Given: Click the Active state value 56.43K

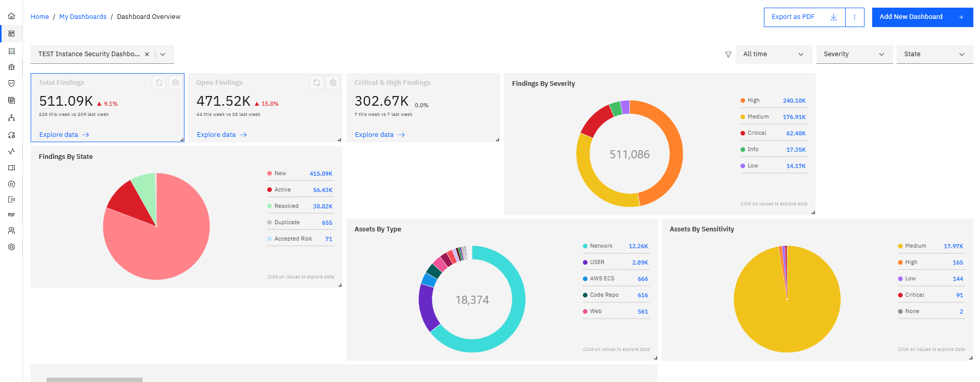Looking at the screenshot, I should point(323,190).
